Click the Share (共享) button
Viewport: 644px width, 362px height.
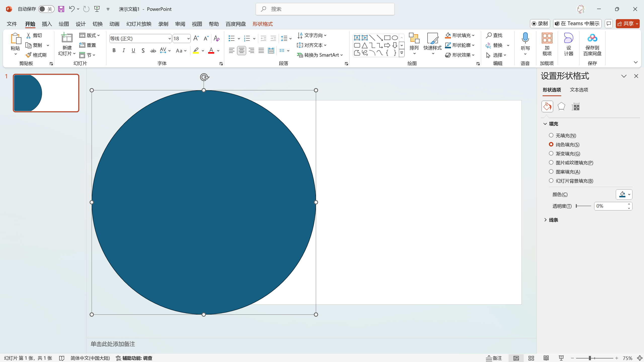pyautogui.click(x=627, y=24)
